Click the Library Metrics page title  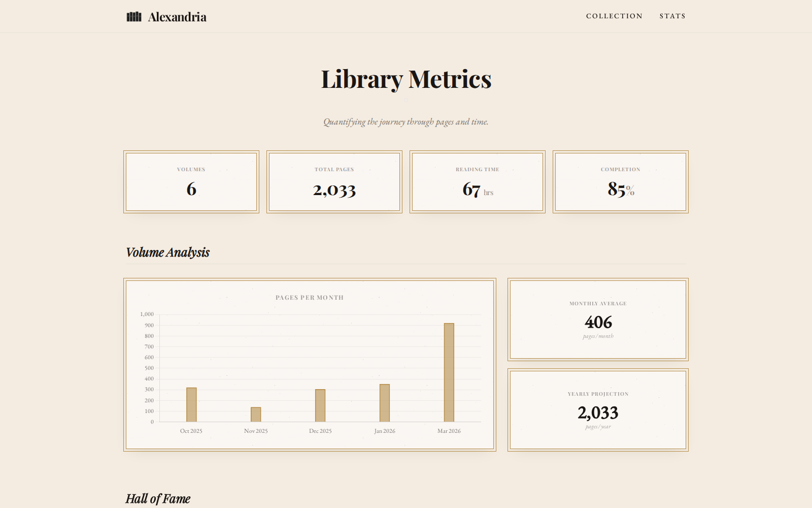click(x=405, y=79)
